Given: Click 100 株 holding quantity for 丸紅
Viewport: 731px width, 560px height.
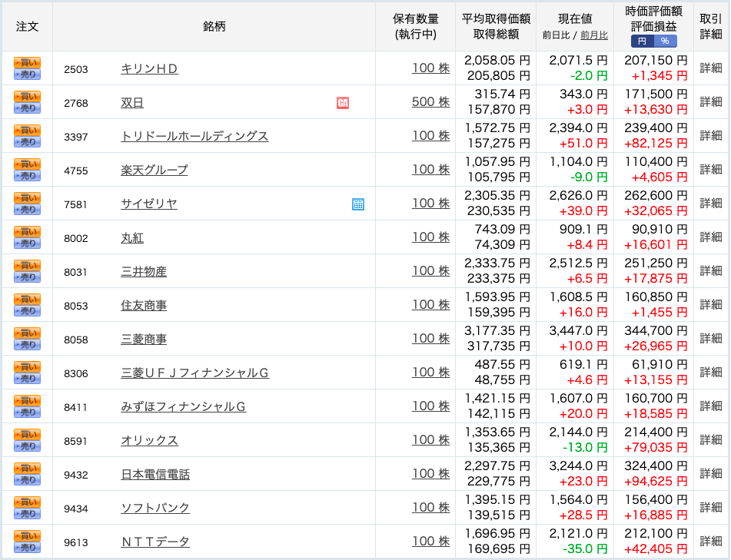Looking at the screenshot, I should [x=430, y=237].
